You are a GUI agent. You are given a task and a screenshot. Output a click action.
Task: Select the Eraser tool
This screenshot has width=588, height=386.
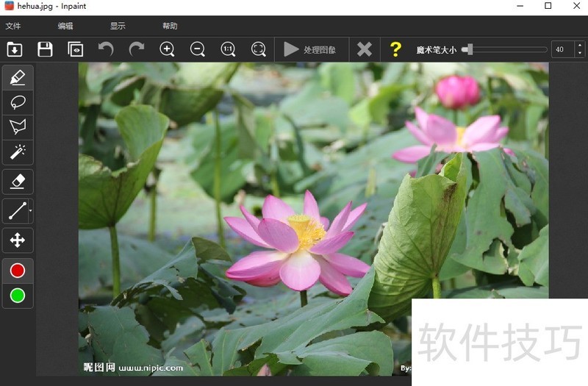click(x=18, y=182)
